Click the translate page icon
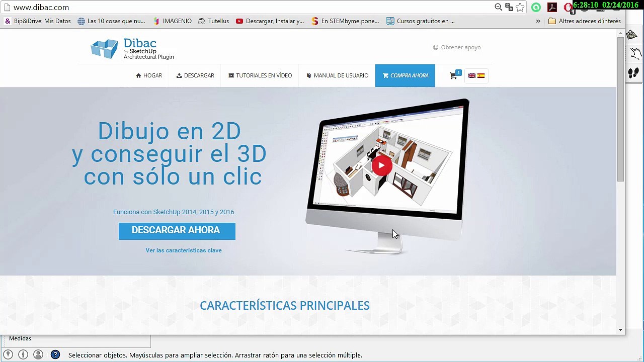The height and width of the screenshot is (362, 644). [x=509, y=7]
